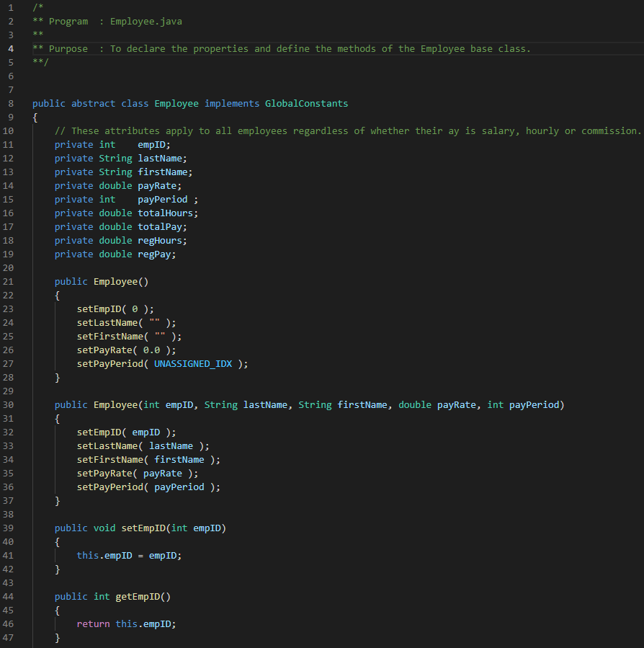This screenshot has width=644, height=648.
Task: Click the setPayPeriod call on line 36
Action: pyautogui.click(x=109, y=487)
